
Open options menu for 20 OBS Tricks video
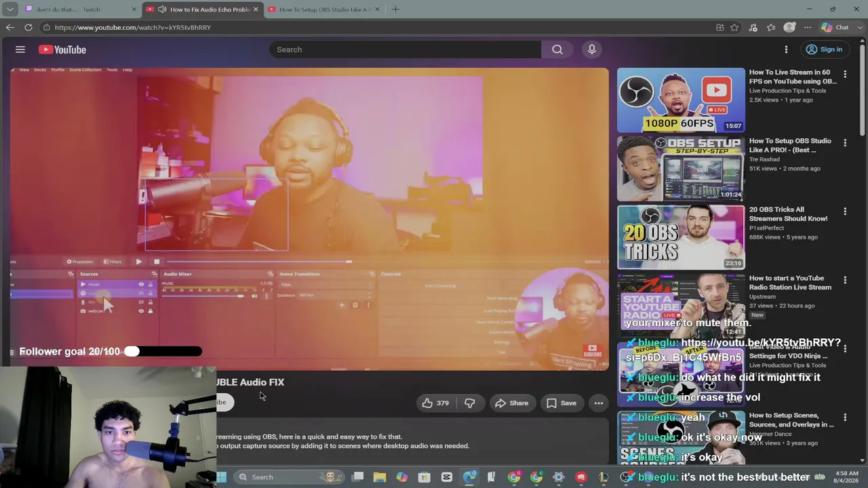845,211
